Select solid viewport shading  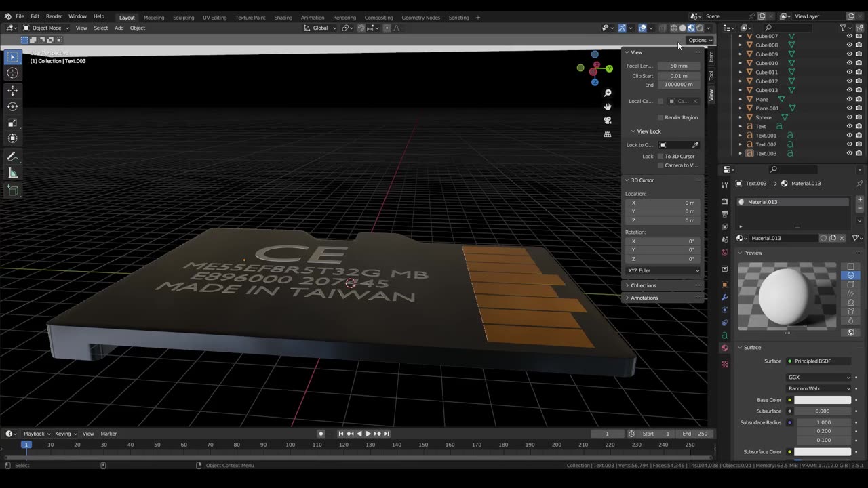683,28
